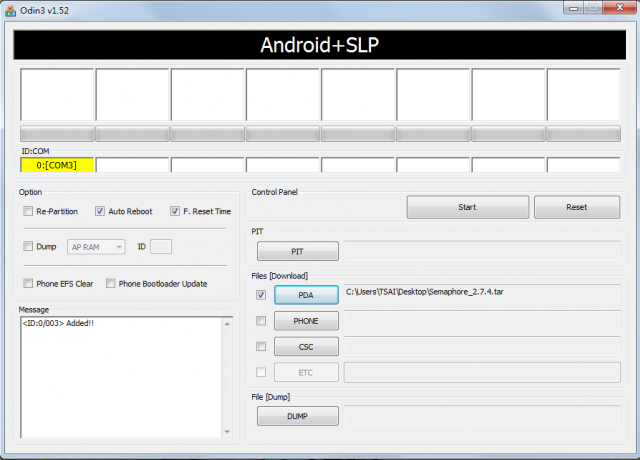Click the Reset button
The image size is (640, 460).
coord(577,207)
